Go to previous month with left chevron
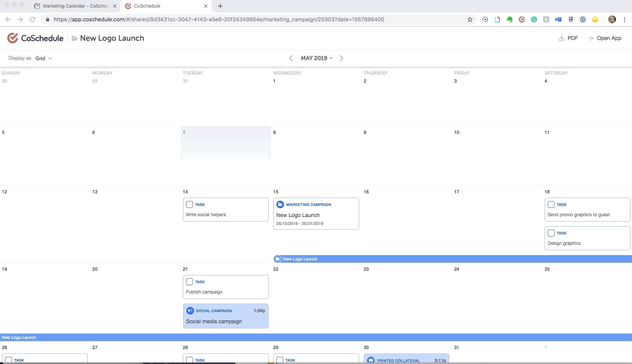Viewport: 632px width, 364px height. click(x=291, y=58)
